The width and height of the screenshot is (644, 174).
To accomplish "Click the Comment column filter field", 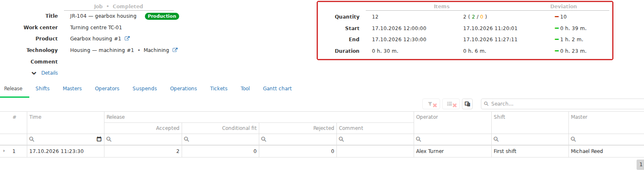I will pyautogui.click(x=375, y=139).
